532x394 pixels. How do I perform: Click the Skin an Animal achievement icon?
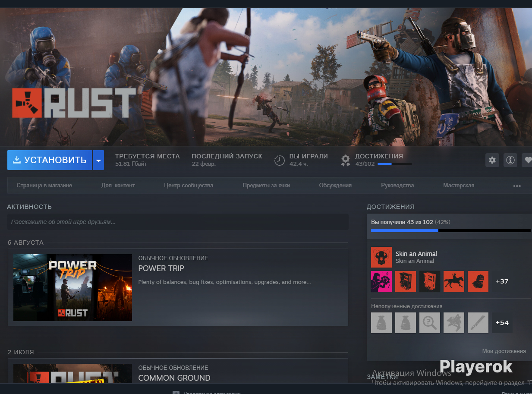tap(381, 257)
